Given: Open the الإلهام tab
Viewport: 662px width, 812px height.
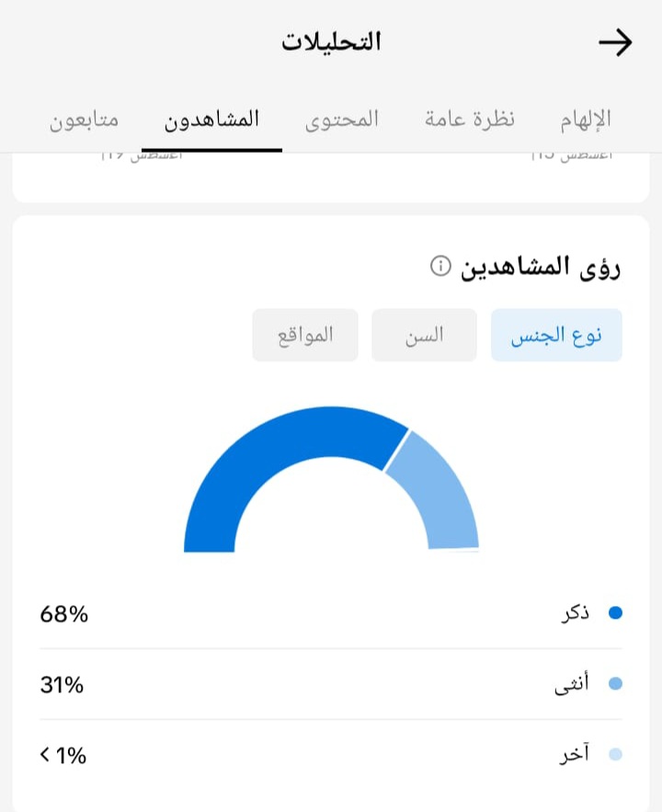Looking at the screenshot, I should click(586, 120).
